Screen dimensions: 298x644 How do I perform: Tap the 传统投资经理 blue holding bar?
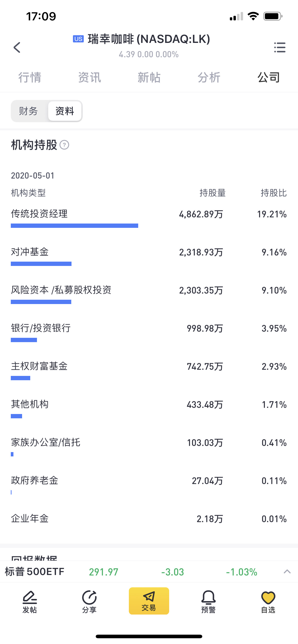(74, 226)
